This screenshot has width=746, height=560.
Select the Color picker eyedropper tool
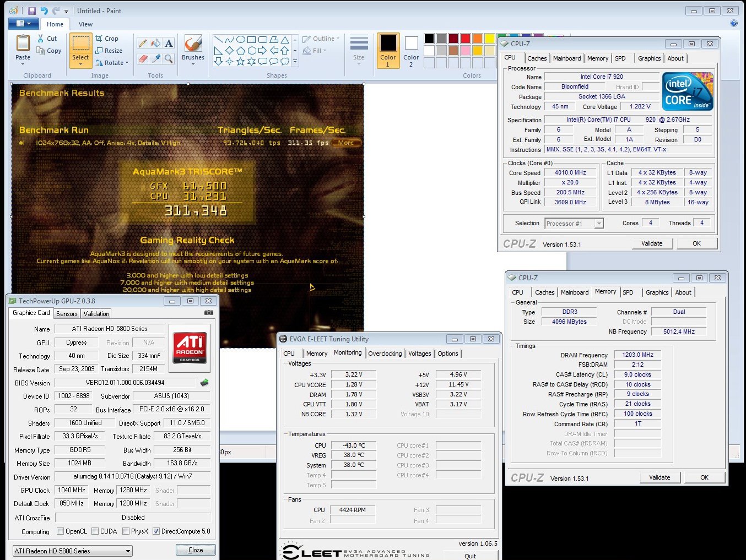click(156, 58)
